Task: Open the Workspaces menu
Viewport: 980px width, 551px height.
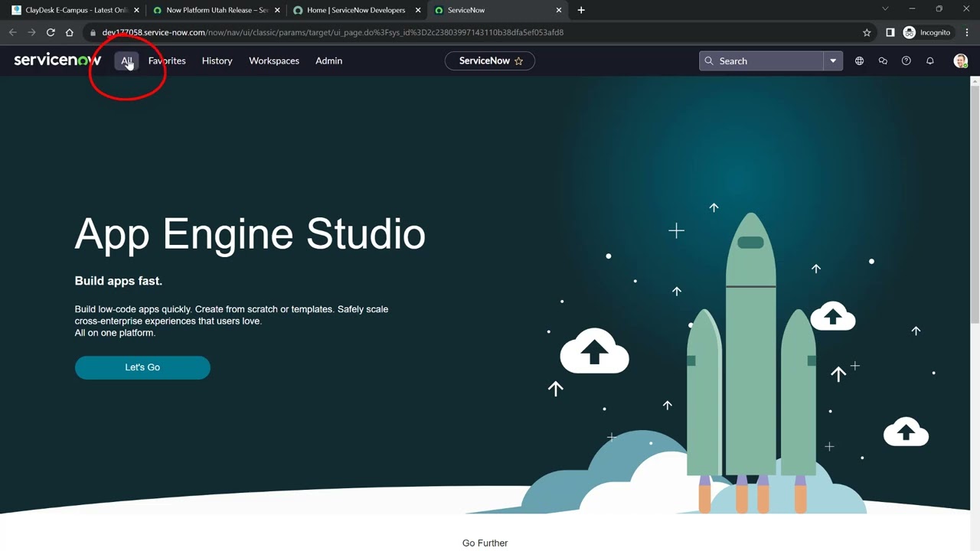Action: [x=274, y=60]
